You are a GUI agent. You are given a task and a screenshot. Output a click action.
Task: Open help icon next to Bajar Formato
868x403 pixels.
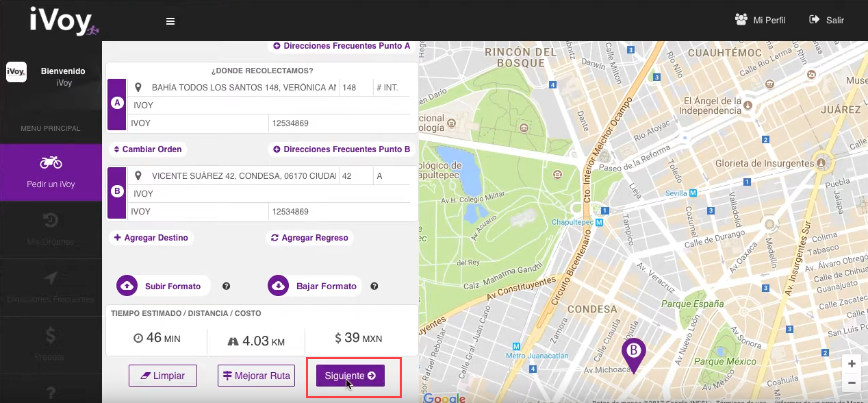click(x=374, y=286)
